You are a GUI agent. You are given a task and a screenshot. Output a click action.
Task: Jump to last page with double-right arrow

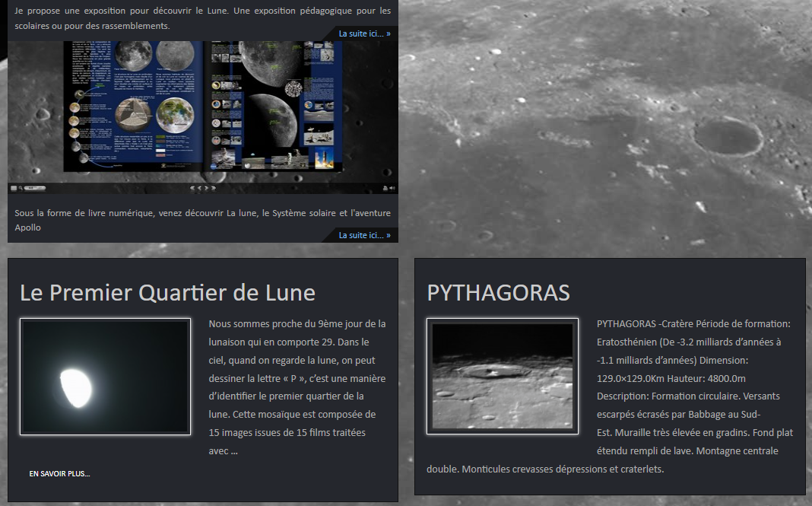[214, 188]
